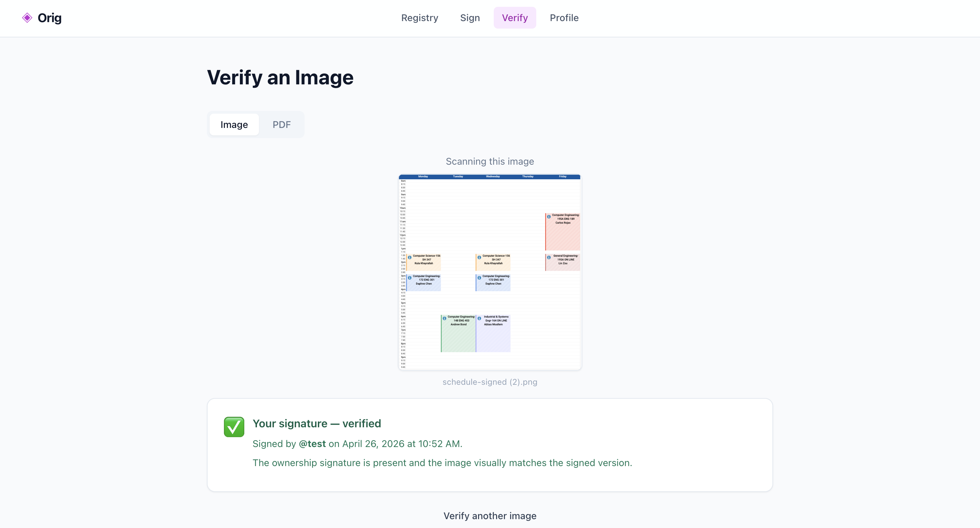
Task: Click info icon on Computer Engineering-148 block
Action: (444, 318)
